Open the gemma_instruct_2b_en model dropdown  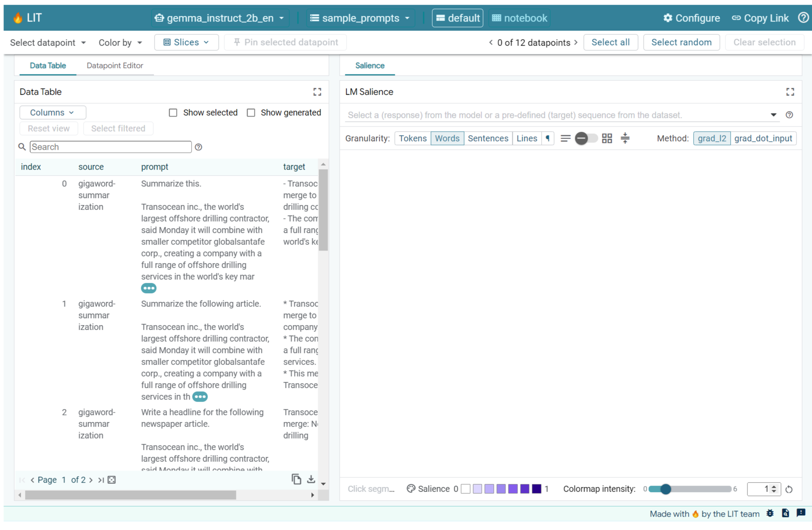pyautogui.click(x=220, y=18)
